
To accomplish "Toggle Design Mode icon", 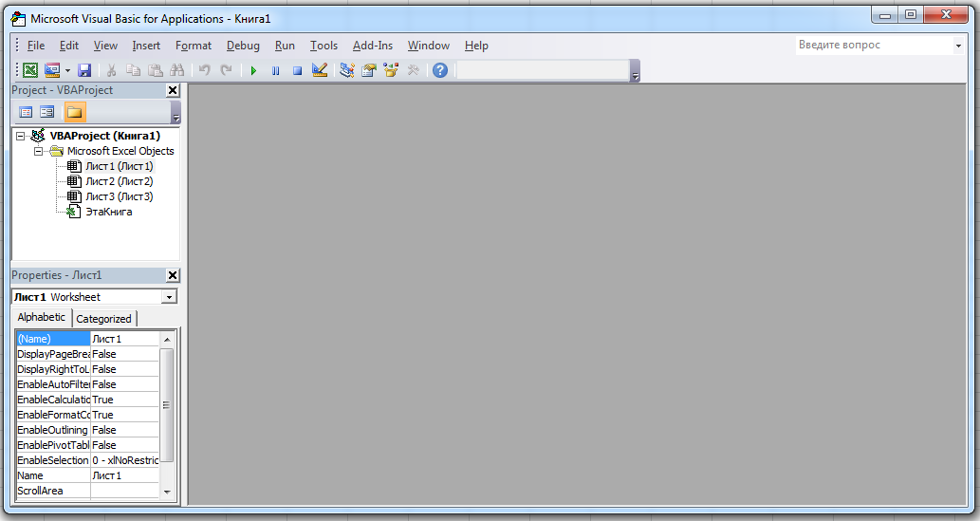I will click(320, 70).
